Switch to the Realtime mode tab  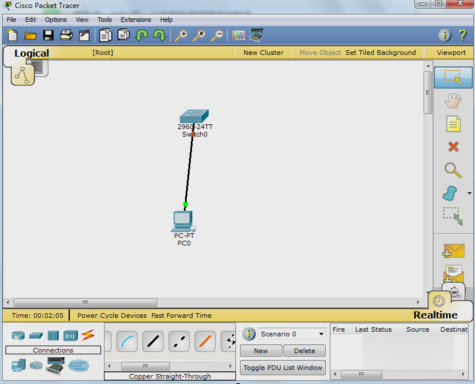tap(435, 315)
